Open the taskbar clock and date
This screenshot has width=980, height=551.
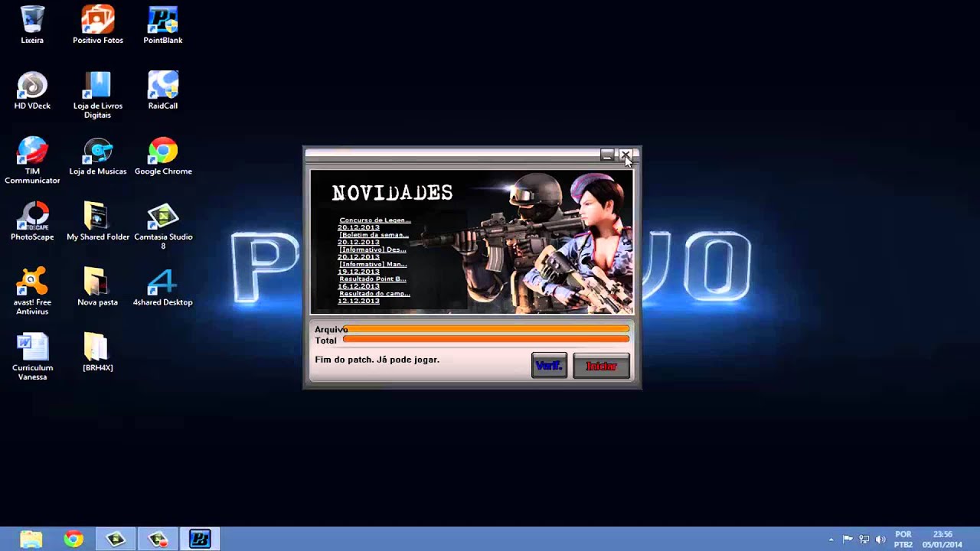943,540
